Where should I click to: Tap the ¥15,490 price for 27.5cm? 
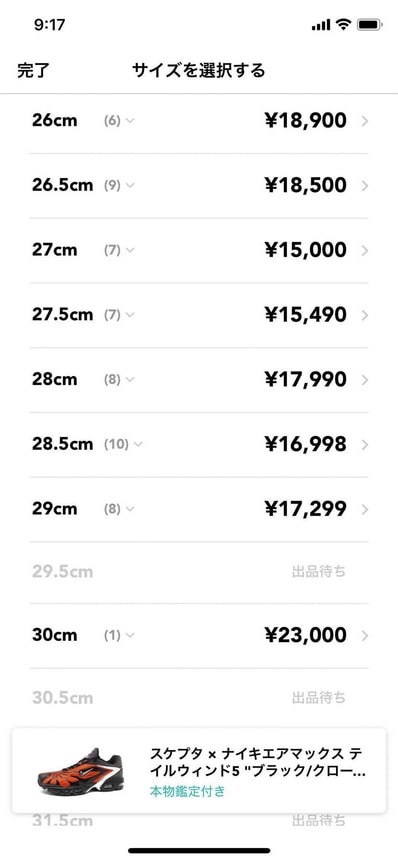click(x=305, y=315)
